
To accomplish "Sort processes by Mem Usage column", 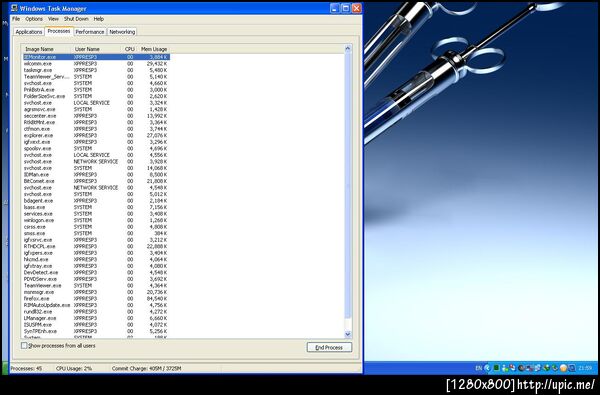I will pyautogui.click(x=153, y=49).
